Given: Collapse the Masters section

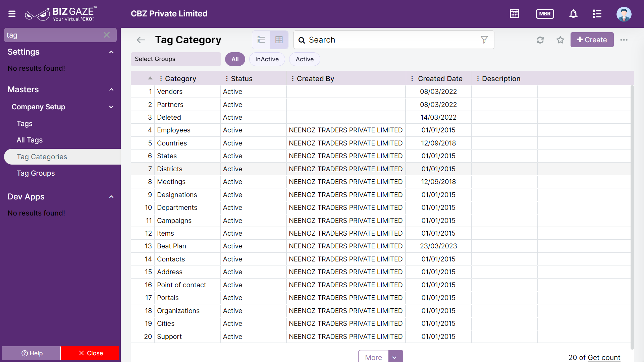Looking at the screenshot, I should (111, 89).
